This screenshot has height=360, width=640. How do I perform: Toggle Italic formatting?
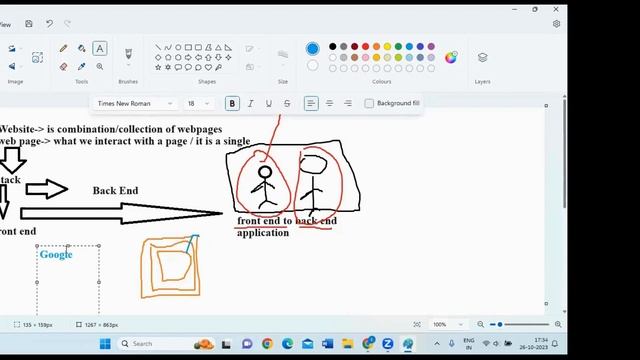pyautogui.click(x=251, y=104)
